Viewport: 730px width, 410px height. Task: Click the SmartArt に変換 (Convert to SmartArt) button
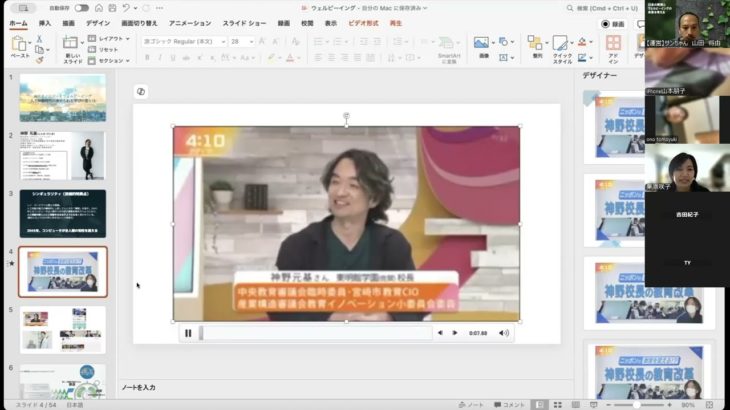point(448,49)
